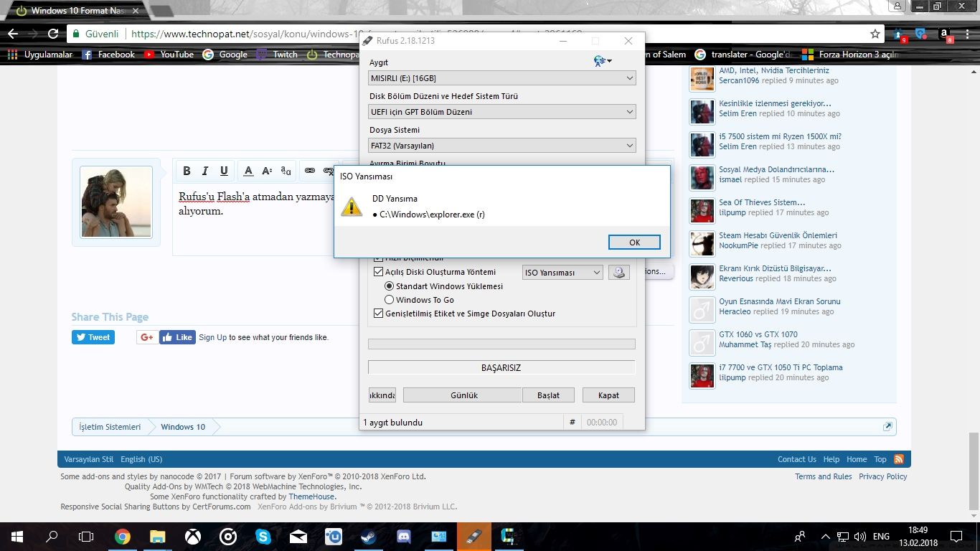Click the Facebook Like button
980x551 pixels.
coord(177,337)
